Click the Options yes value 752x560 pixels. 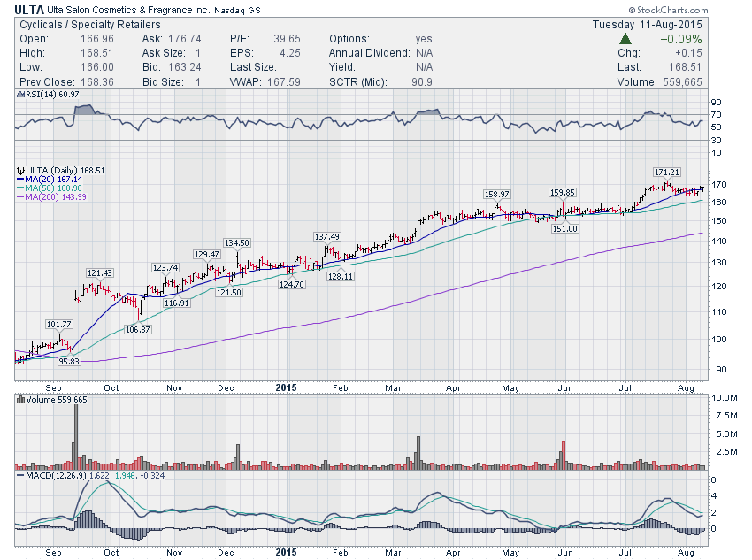pos(424,39)
